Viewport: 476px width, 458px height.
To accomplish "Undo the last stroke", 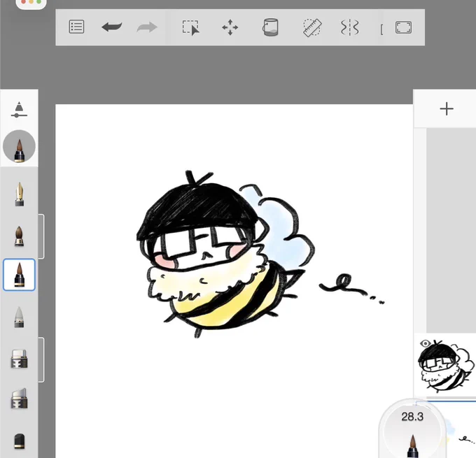I will [x=112, y=27].
